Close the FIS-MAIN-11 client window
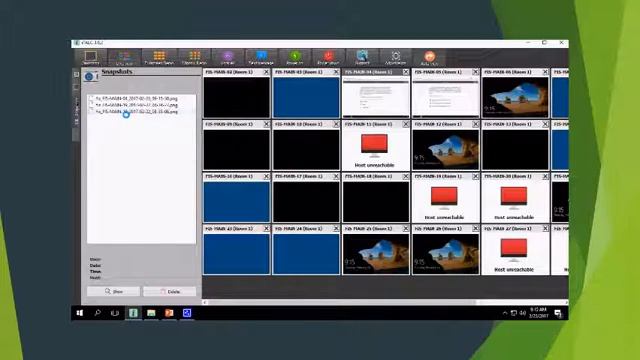Image resolution: width=640 pixels, height=360 pixels. (405, 124)
